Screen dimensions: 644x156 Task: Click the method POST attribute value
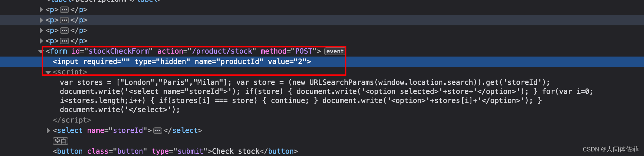click(x=304, y=51)
